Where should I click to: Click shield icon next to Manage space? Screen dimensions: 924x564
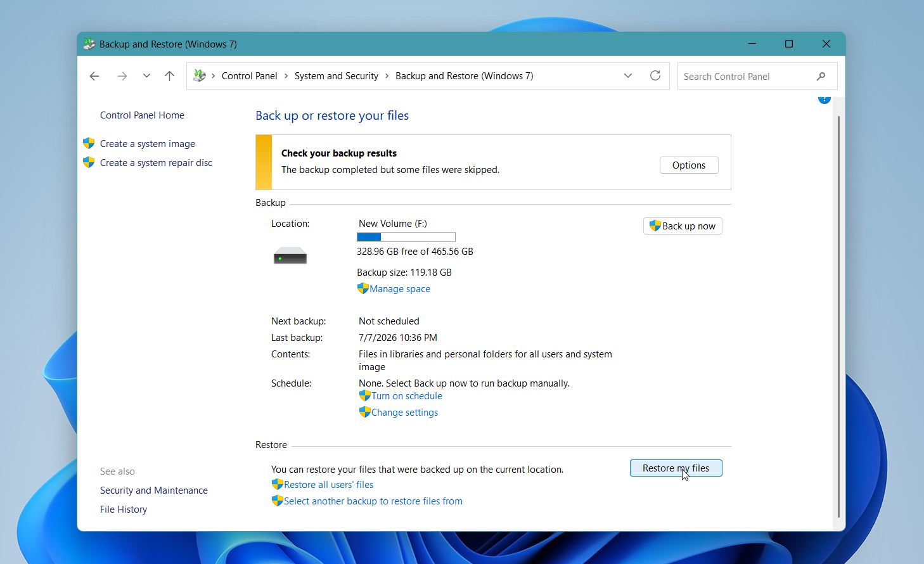pyautogui.click(x=363, y=288)
